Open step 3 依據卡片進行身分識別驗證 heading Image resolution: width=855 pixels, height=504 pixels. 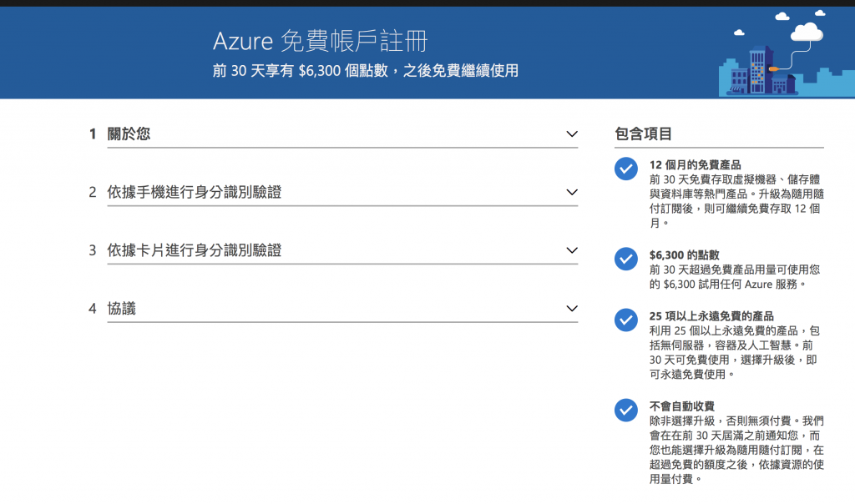pyautogui.click(x=194, y=250)
